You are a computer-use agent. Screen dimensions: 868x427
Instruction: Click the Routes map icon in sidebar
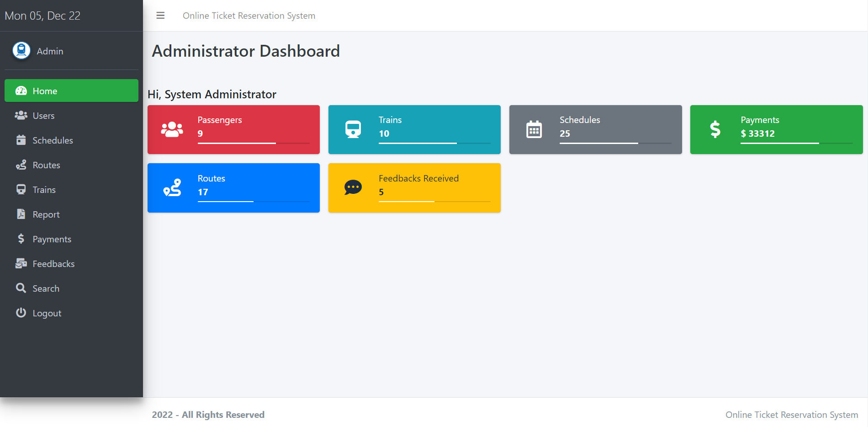21,165
